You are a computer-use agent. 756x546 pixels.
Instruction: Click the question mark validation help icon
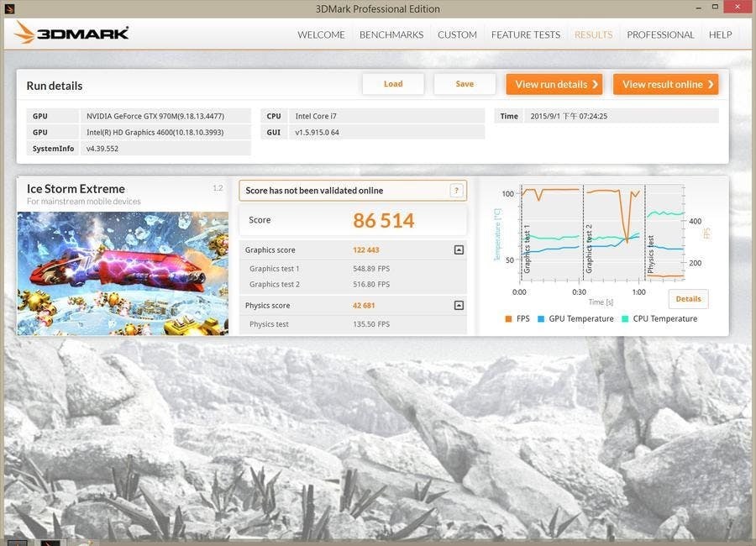point(456,191)
